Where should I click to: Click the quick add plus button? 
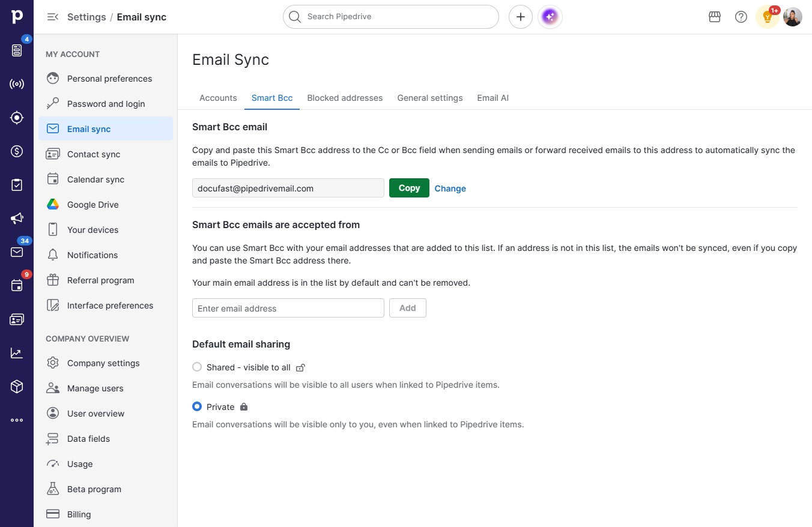coord(521,17)
